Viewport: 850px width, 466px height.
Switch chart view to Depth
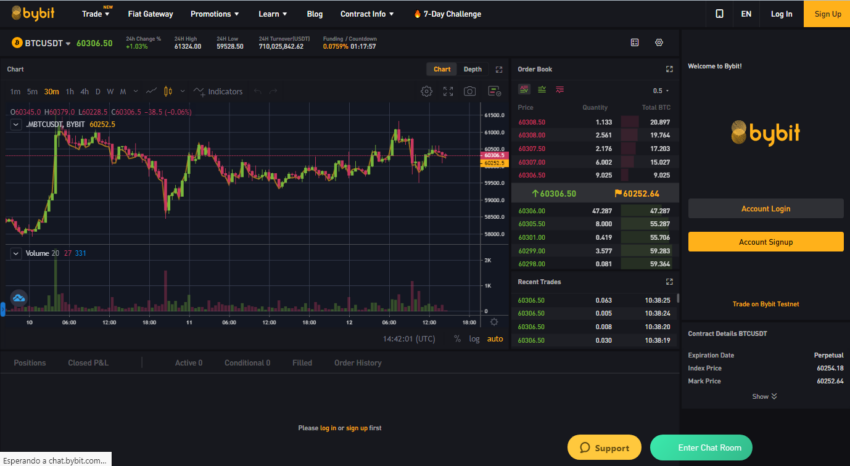tap(472, 69)
